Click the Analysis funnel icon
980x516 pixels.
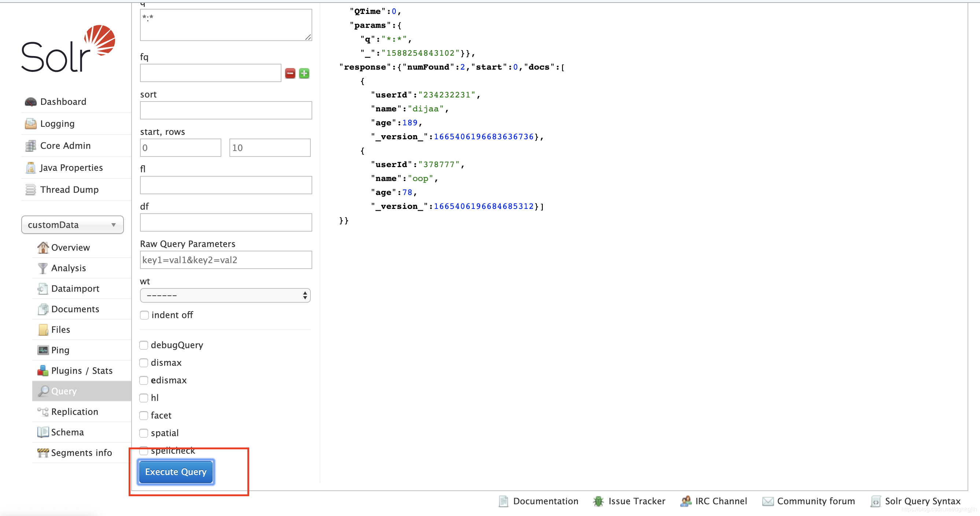[43, 268]
